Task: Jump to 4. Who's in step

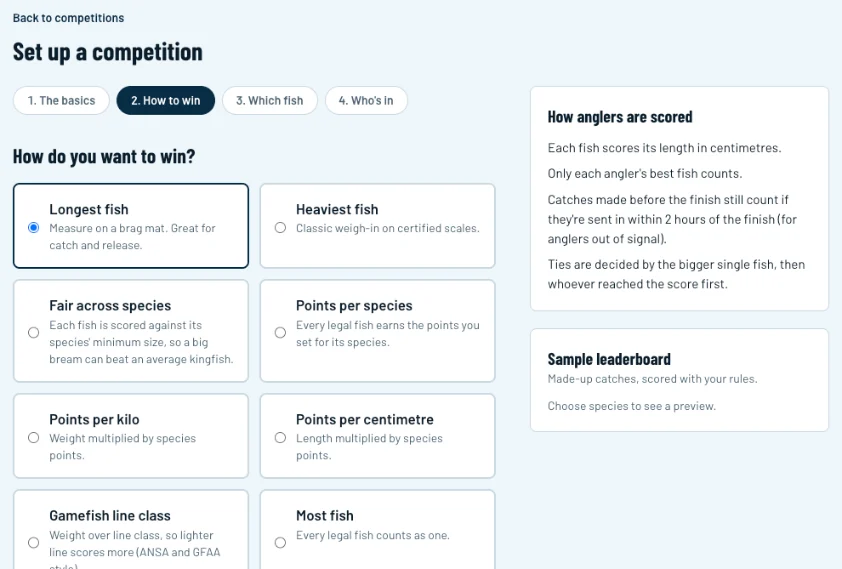Action: pos(366,100)
